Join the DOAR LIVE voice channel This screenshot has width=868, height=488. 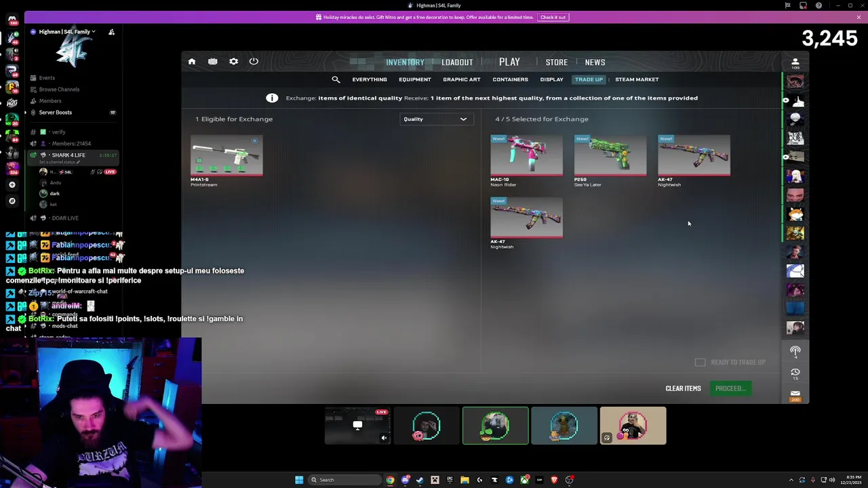[x=65, y=218]
